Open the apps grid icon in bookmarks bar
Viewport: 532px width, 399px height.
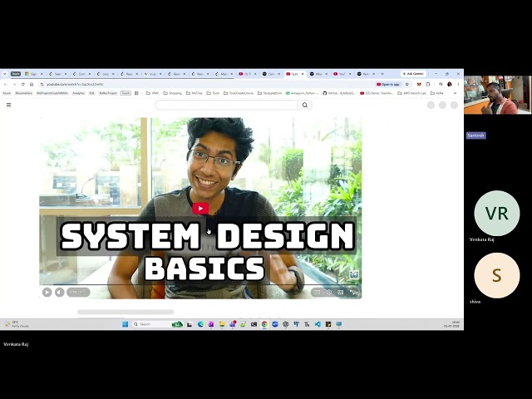pos(136,93)
